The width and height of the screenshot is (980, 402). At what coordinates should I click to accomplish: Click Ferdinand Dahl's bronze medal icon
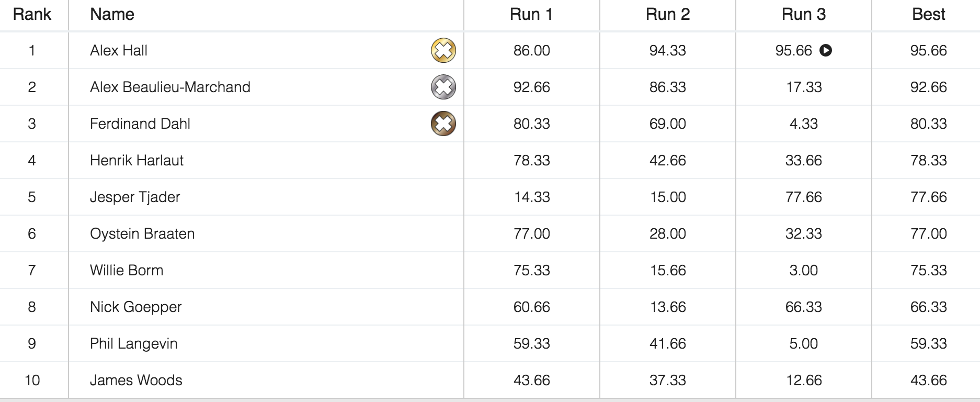click(x=443, y=124)
